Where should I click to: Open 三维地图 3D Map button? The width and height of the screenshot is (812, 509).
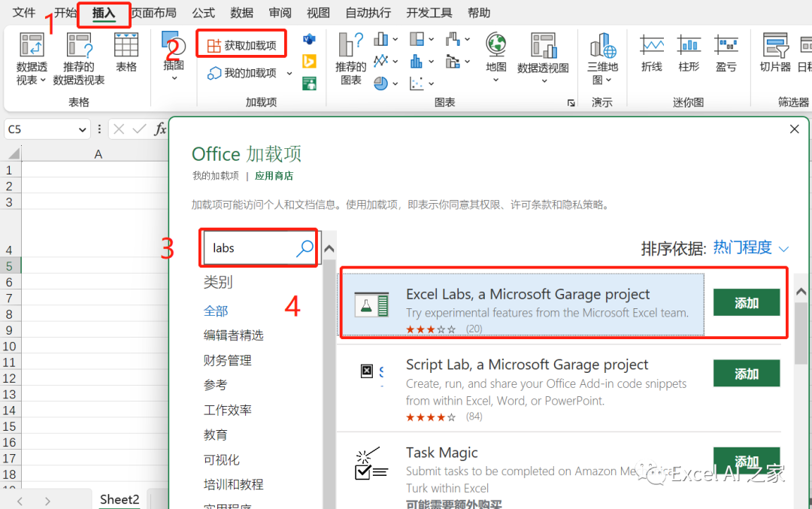click(602, 59)
